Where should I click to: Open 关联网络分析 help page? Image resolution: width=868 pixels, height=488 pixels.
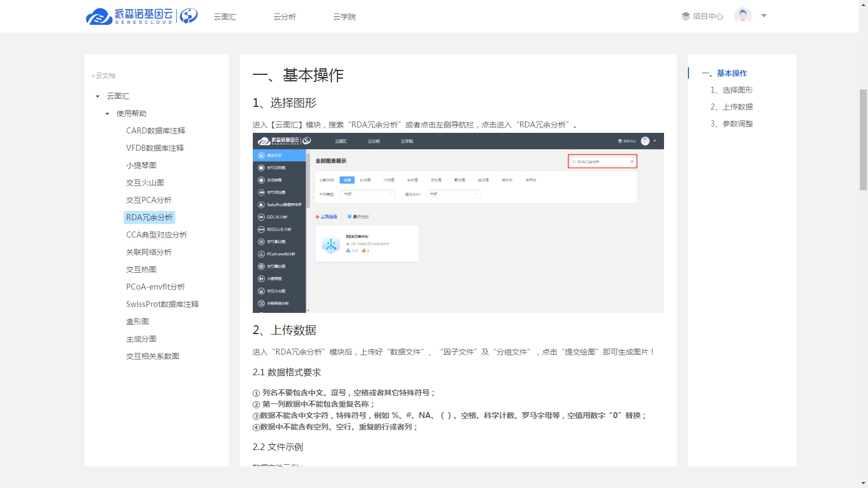(149, 252)
